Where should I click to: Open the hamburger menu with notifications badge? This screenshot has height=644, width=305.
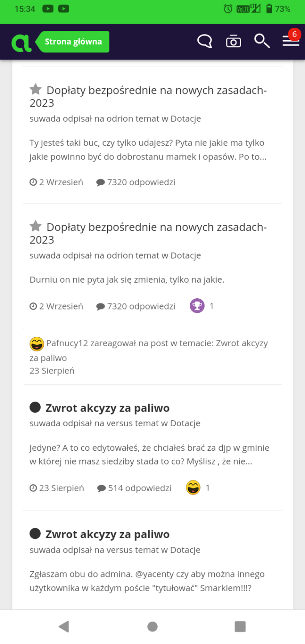coord(291,41)
